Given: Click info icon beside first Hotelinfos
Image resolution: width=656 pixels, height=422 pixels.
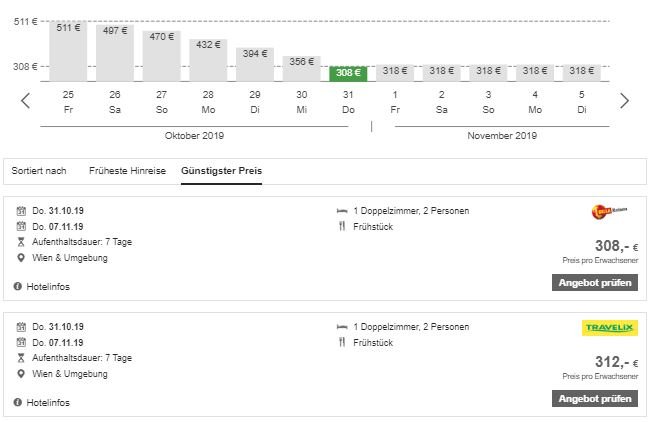Looking at the screenshot, I should 18,287.
